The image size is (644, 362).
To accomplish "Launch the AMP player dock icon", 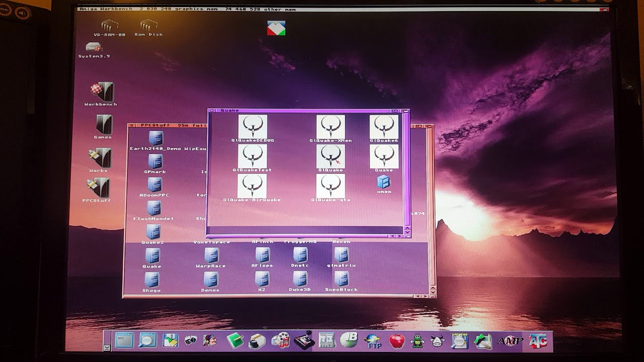I will (x=510, y=341).
